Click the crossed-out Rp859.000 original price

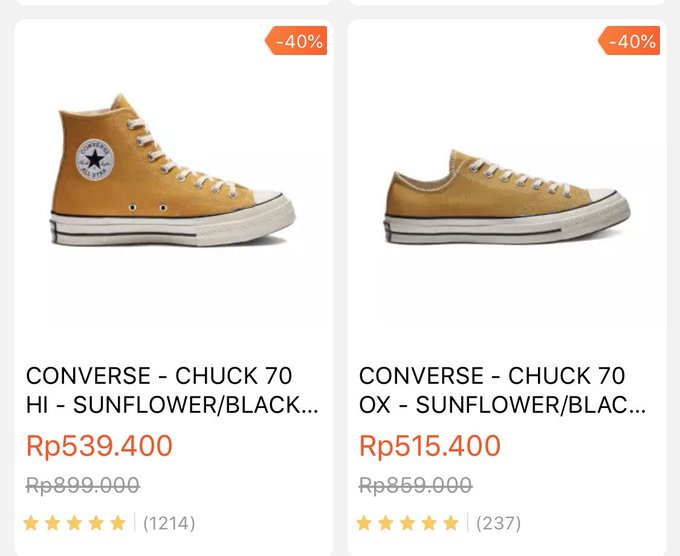point(415,486)
